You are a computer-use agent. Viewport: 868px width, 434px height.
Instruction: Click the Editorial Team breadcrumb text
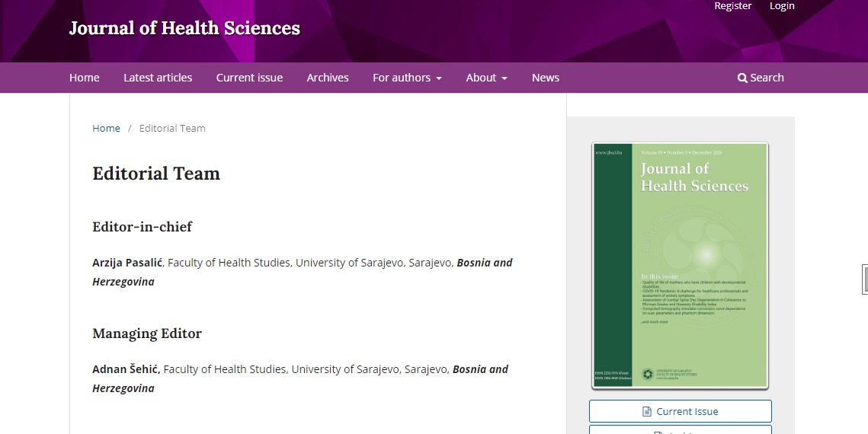172,128
